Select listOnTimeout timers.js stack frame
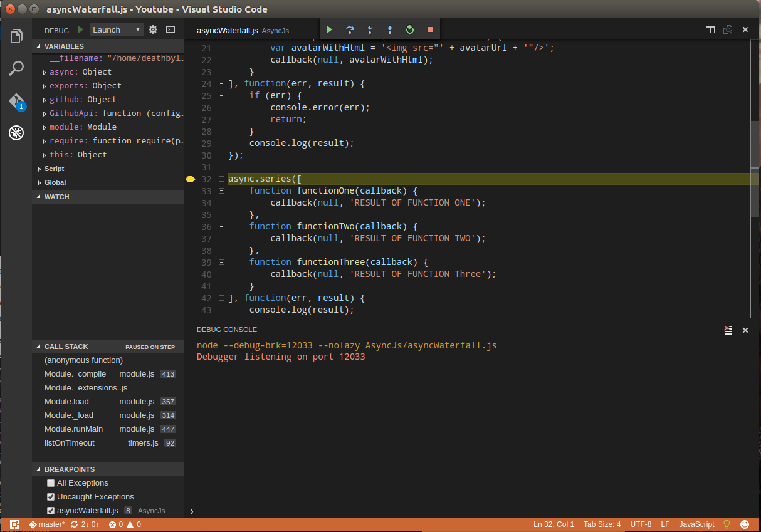Viewport: 761px width, 532px height. pyautogui.click(x=108, y=443)
